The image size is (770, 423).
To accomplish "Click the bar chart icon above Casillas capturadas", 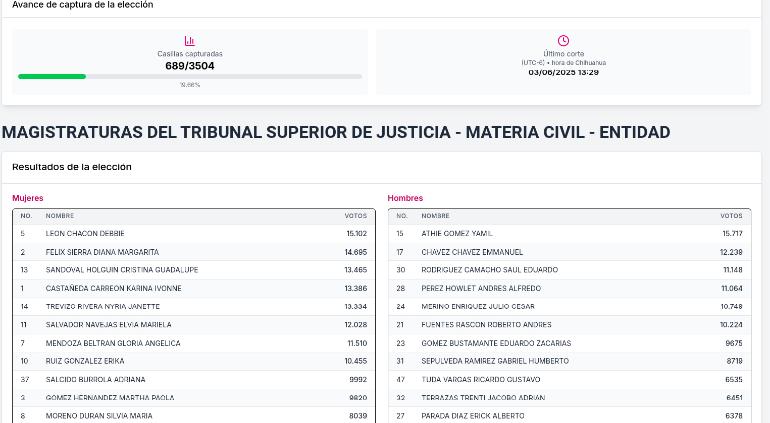I will tap(189, 41).
